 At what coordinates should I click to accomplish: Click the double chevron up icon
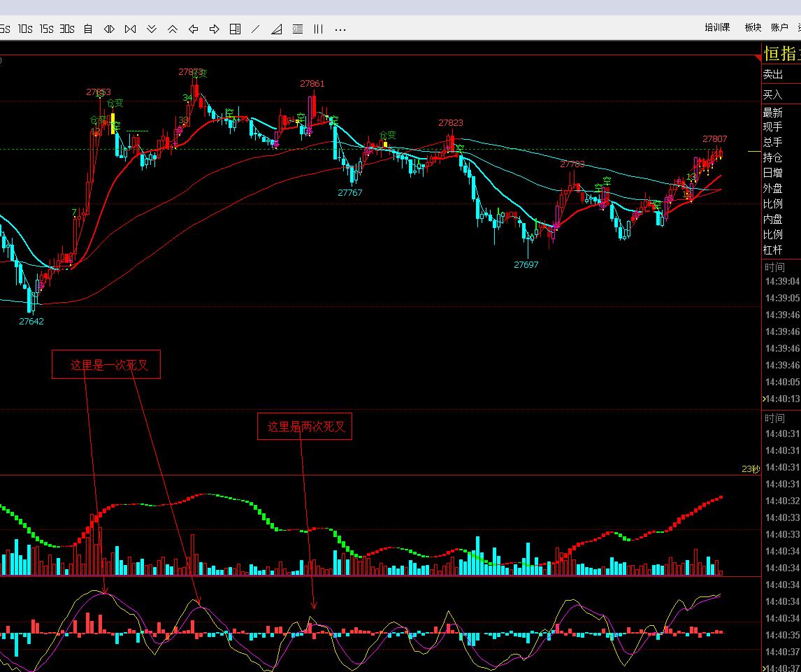[173, 29]
